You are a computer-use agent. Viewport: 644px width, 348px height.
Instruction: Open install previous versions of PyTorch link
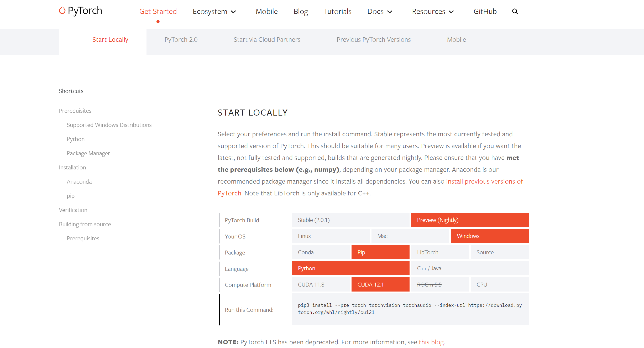click(485, 181)
